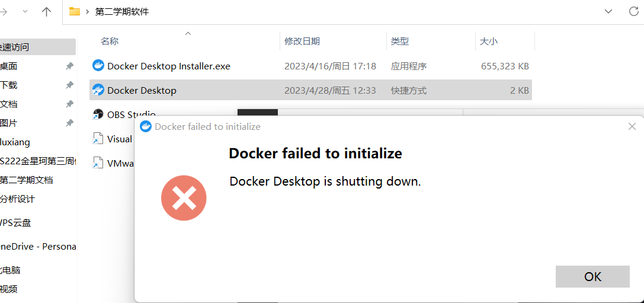
Task: Click the Visual Studio shortcut file icon
Action: 98,139
